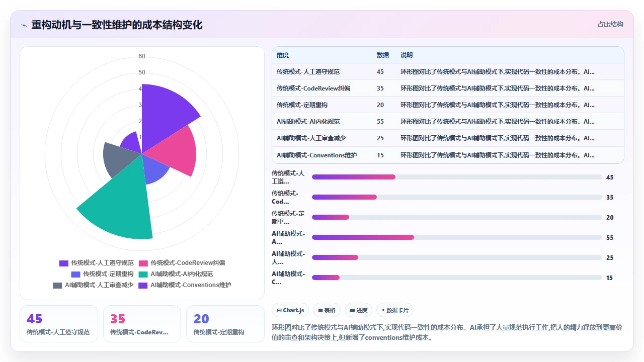The image size is (644, 362).
Task: Click the radial axis label 60
Action: pos(142,56)
